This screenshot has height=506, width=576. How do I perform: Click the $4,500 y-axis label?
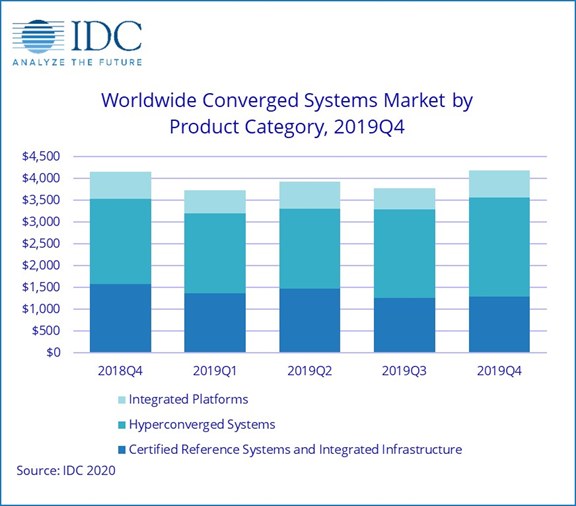[x=41, y=156]
